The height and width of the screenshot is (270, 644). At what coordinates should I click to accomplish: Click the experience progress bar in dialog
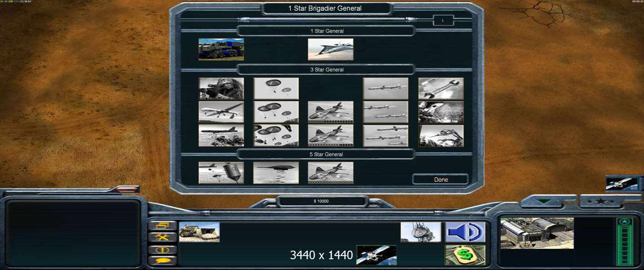(x=326, y=20)
